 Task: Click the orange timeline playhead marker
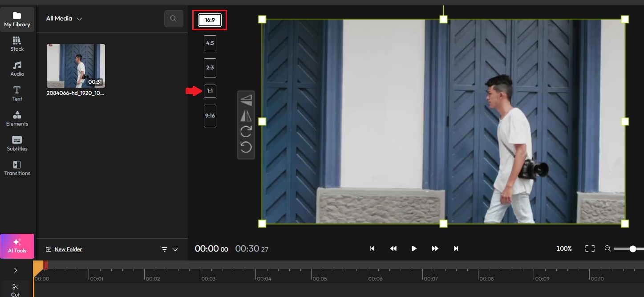pos(38,267)
